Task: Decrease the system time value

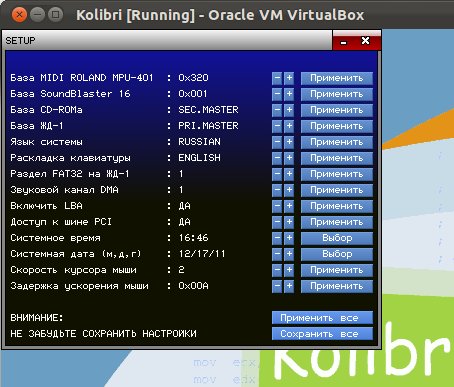Action: pyautogui.click(x=277, y=238)
